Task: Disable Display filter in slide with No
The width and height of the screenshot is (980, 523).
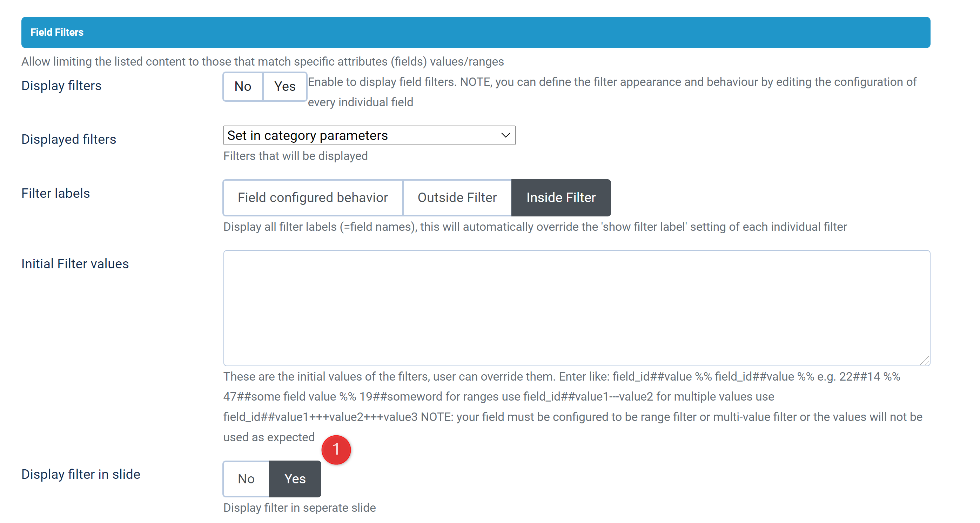Action: pos(246,479)
